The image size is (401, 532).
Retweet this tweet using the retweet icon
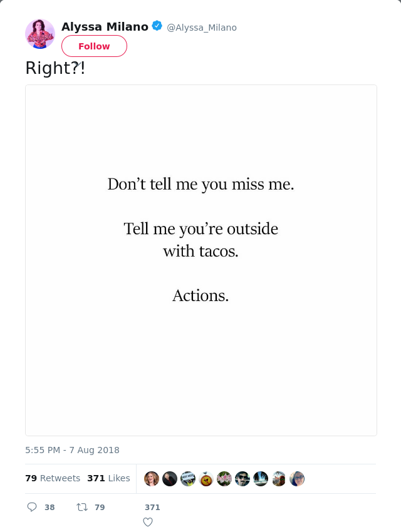82,507
